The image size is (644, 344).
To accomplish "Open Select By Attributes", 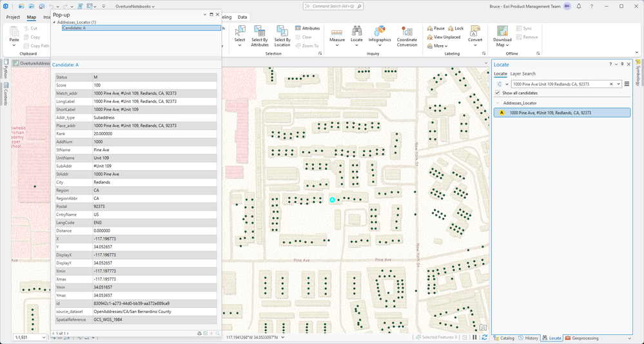I will 260,35.
